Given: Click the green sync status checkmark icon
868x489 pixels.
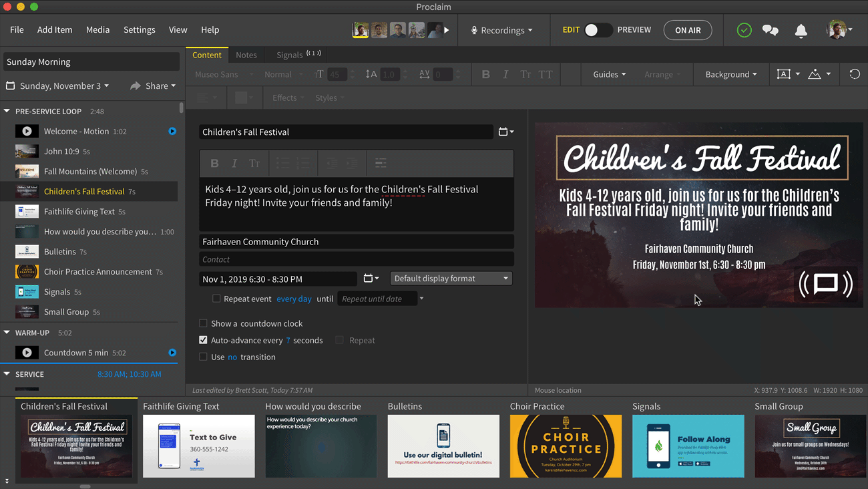Looking at the screenshot, I should click(744, 31).
